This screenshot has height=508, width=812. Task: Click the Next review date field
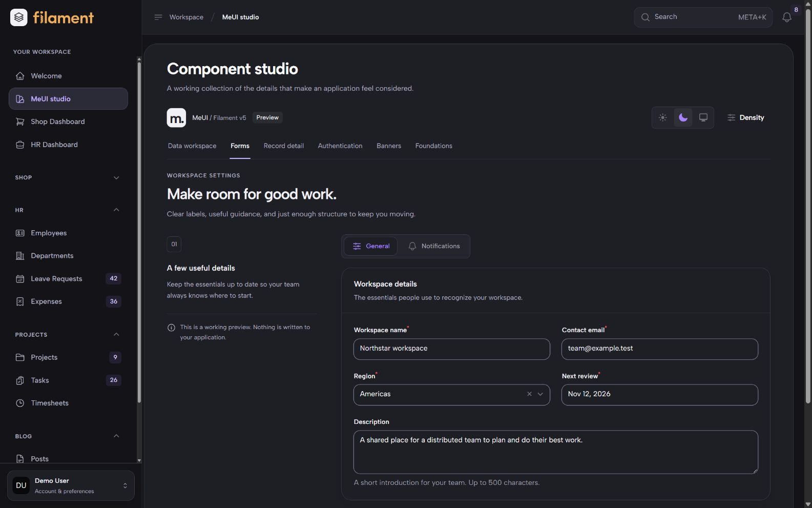pos(660,395)
